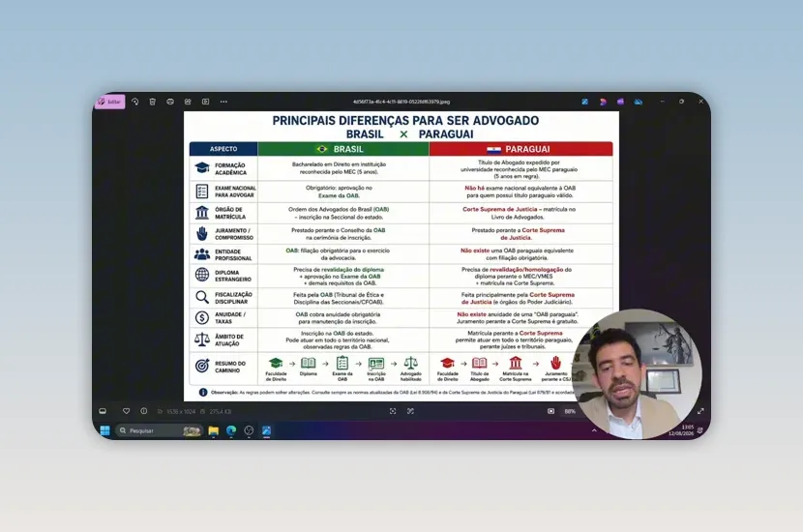This screenshot has width=803, height=532.
Task: Click the ÂMBITO DE ATUAÇÃO scales icon
Action: pyautogui.click(x=202, y=339)
